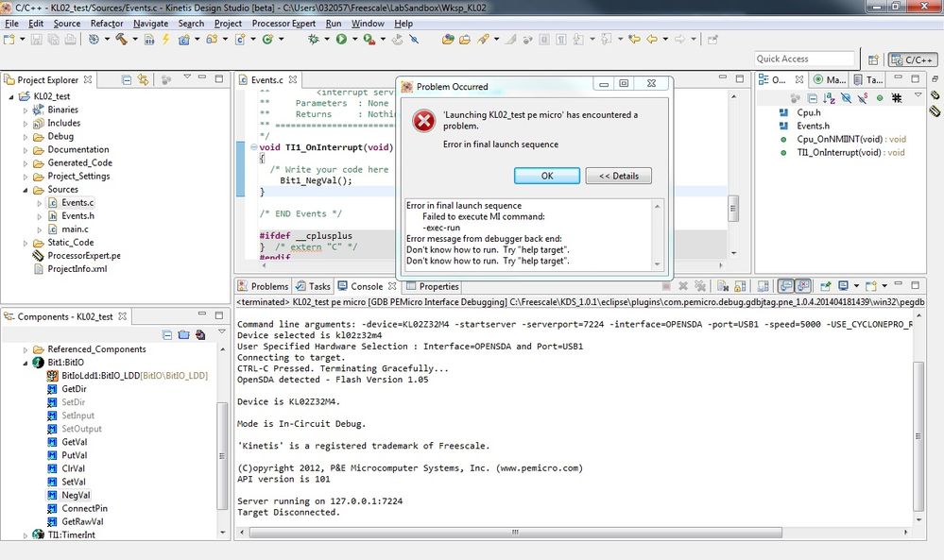This screenshot has width=944, height=560.
Task: Click the Build target binary icon
Action: [x=148, y=39]
